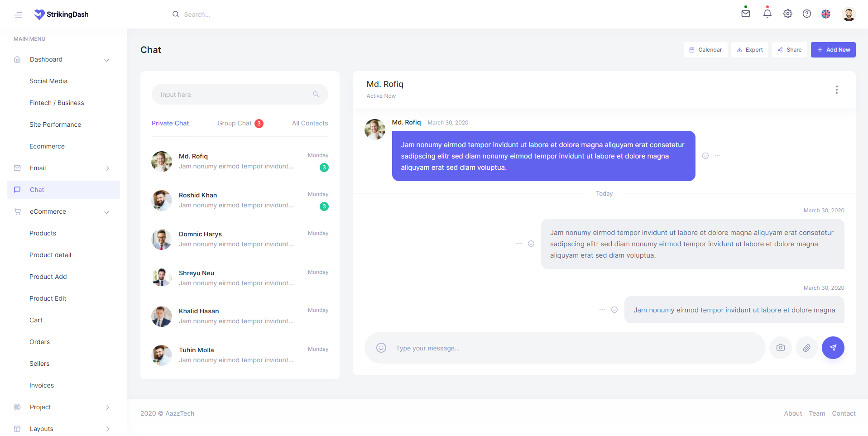The width and height of the screenshot is (868, 436).
Task: Focus the 'Input here' chat search field
Action: click(x=240, y=94)
